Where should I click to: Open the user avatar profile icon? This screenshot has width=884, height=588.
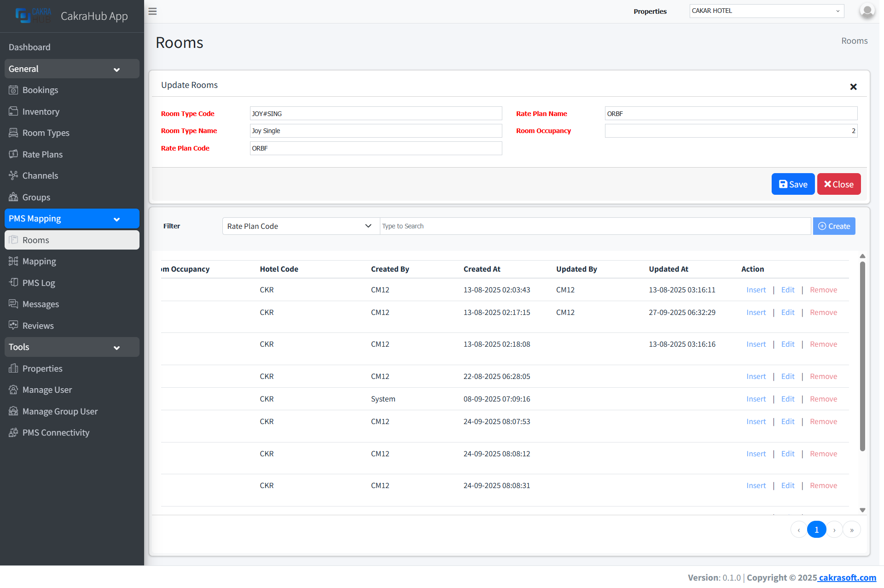pos(867,11)
